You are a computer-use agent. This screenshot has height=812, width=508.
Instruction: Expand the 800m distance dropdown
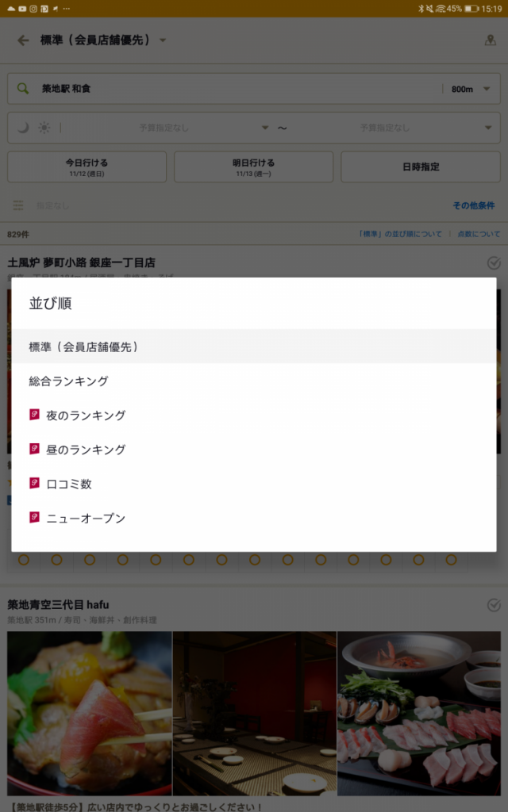click(470, 89)
